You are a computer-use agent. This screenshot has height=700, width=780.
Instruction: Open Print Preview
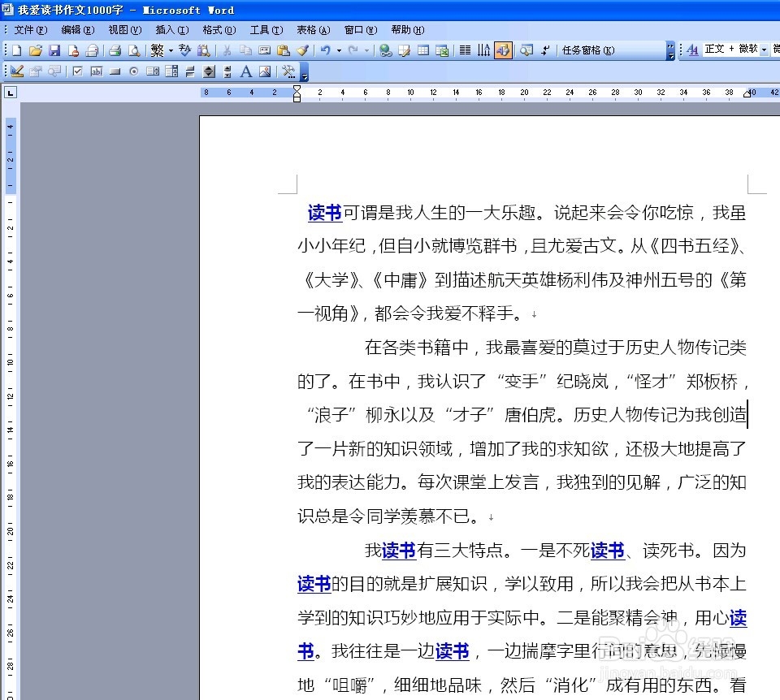(134, 50)
